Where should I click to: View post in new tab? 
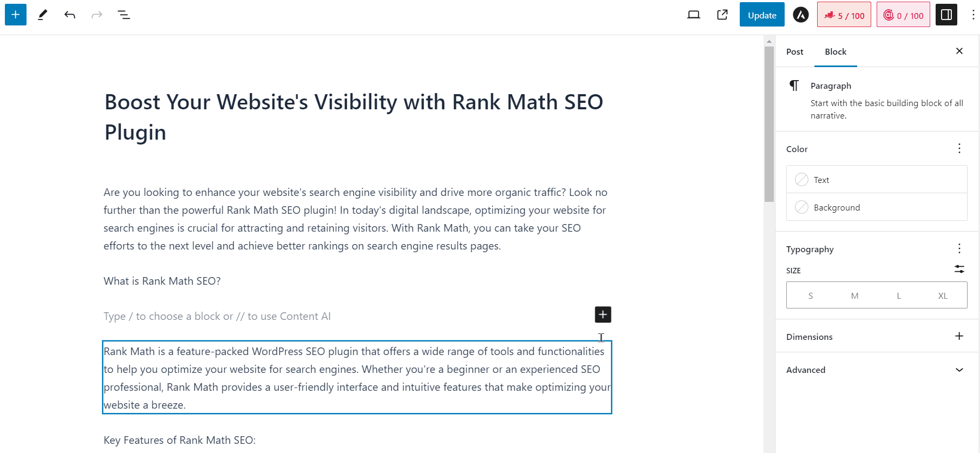coord(722,15)
